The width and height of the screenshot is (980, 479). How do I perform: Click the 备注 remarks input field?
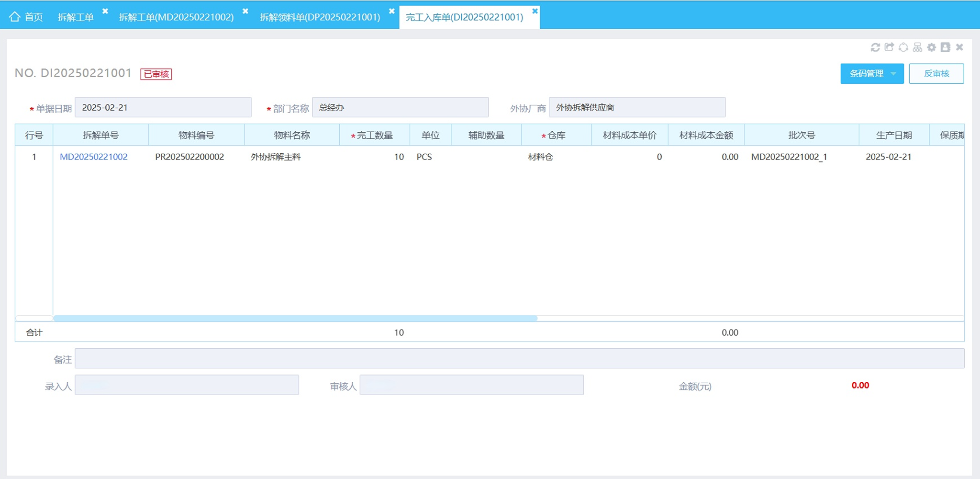tap(519, 358)
